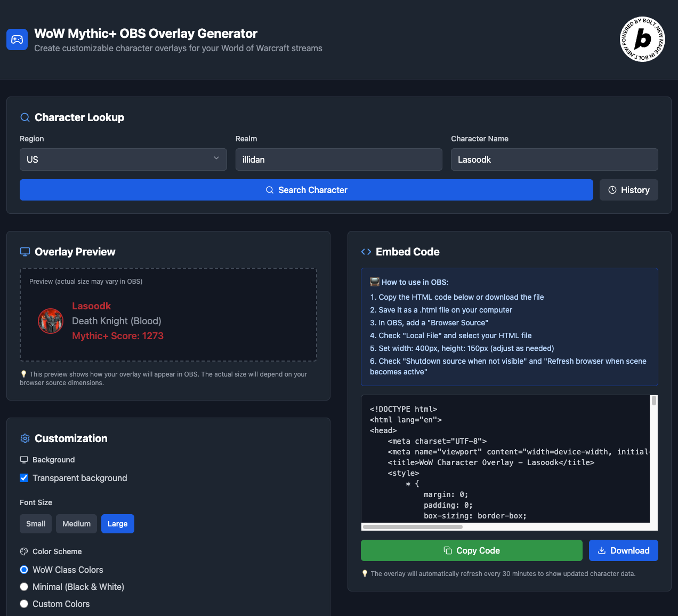Click the Character Name input containing Lasoodk
678x616 pixels.
point(554,159)
